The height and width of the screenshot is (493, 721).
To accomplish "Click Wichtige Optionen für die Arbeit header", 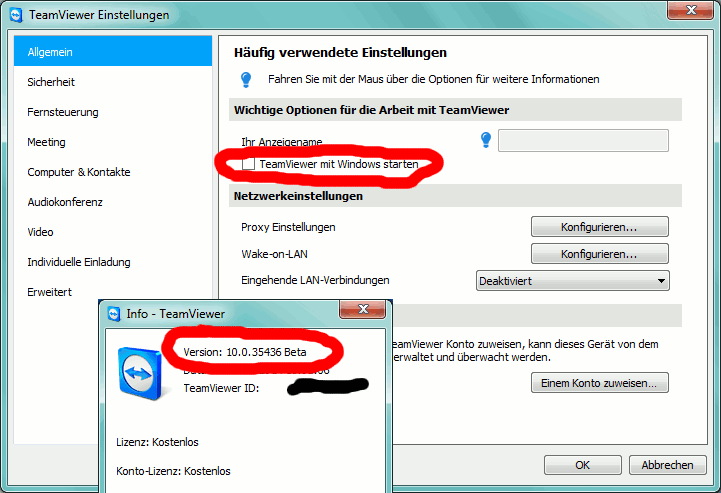I will point(455,110).
